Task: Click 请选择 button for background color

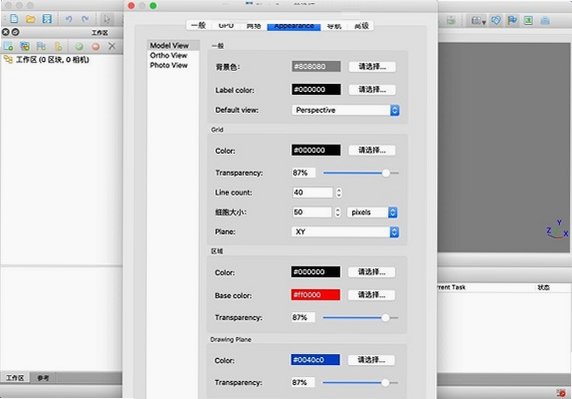Action: point(372,67)
